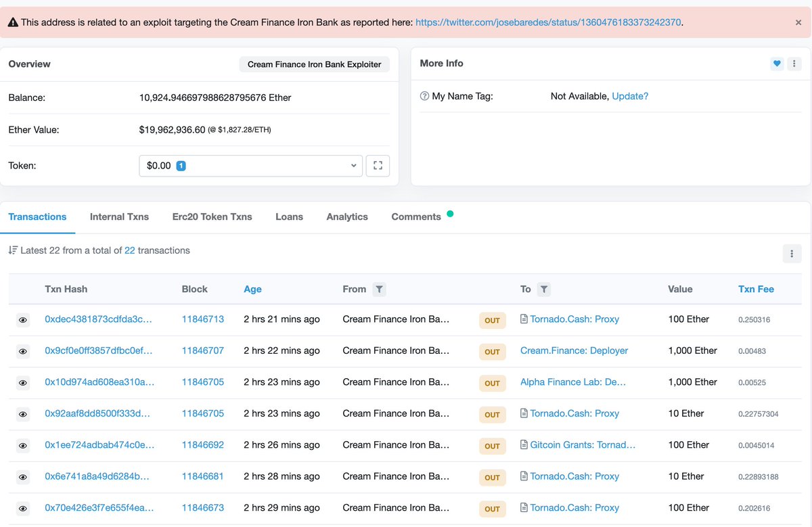Image resolution: width=812 pixels, height=527 pixels.
Task: Toggle the Age column format
Action: [x=252, y=289]
